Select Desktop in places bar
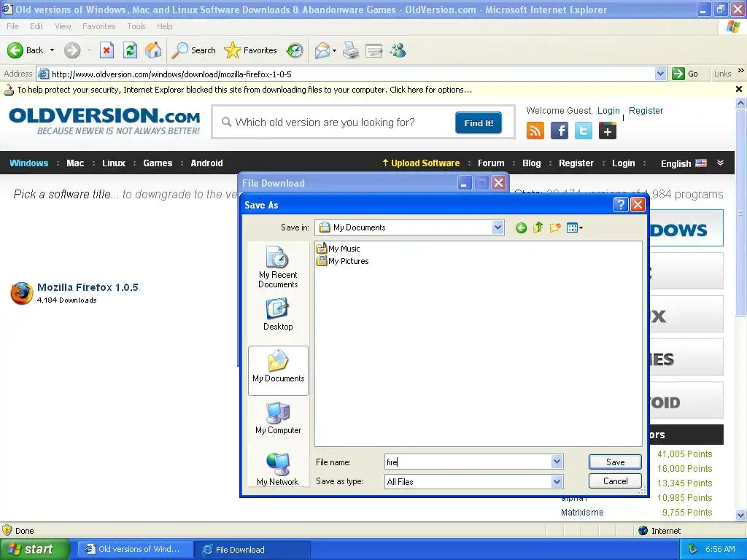Viewport: 747px width, 560px height. coord(278,314)
